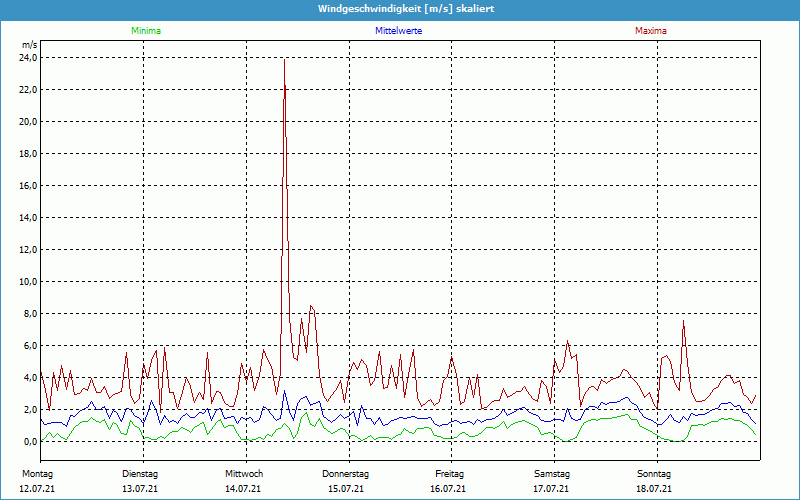
Task: Click the date 14.07.21
Action: pyautogui.click(x=243, y=489)
